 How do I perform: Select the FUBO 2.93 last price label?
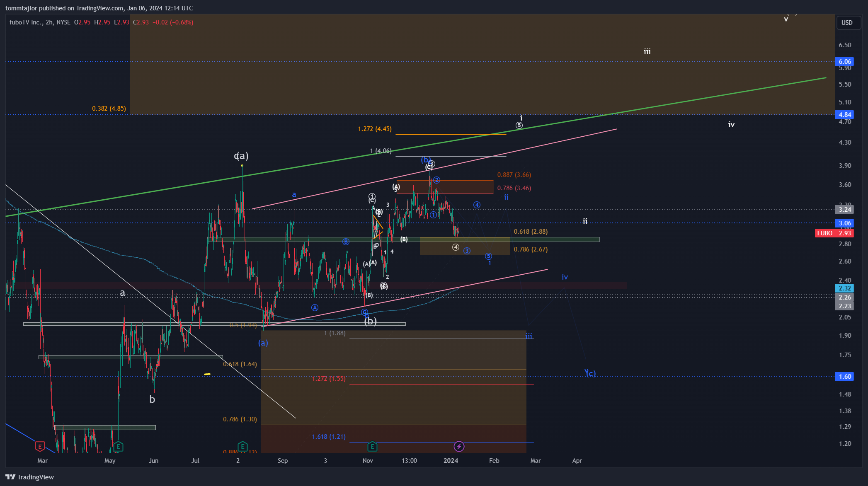(x=834, y=233)
